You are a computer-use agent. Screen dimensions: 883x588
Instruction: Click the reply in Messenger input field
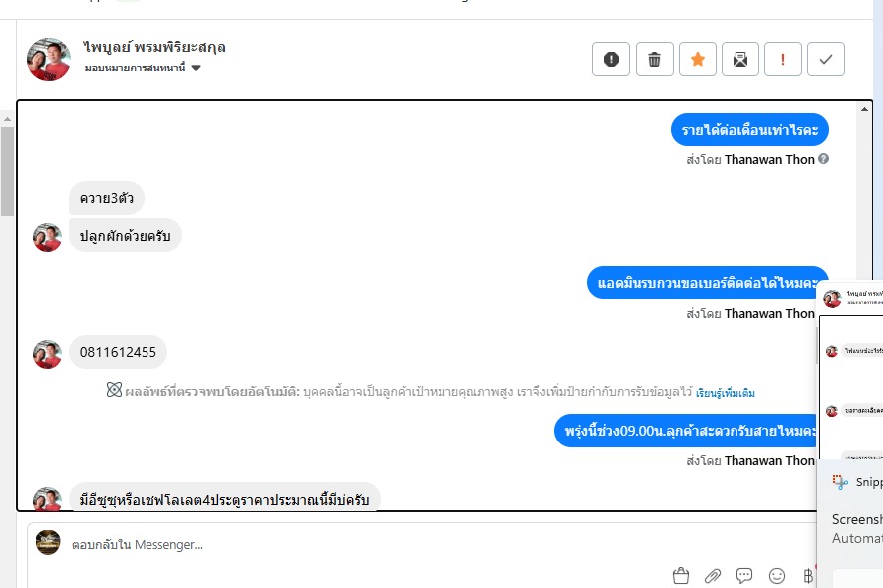(423, 544)
